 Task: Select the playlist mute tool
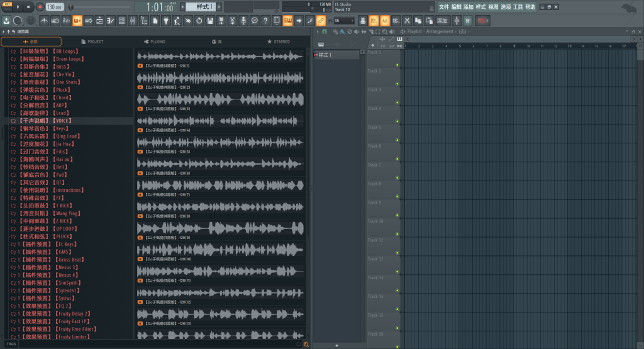[x=357, y=31]
